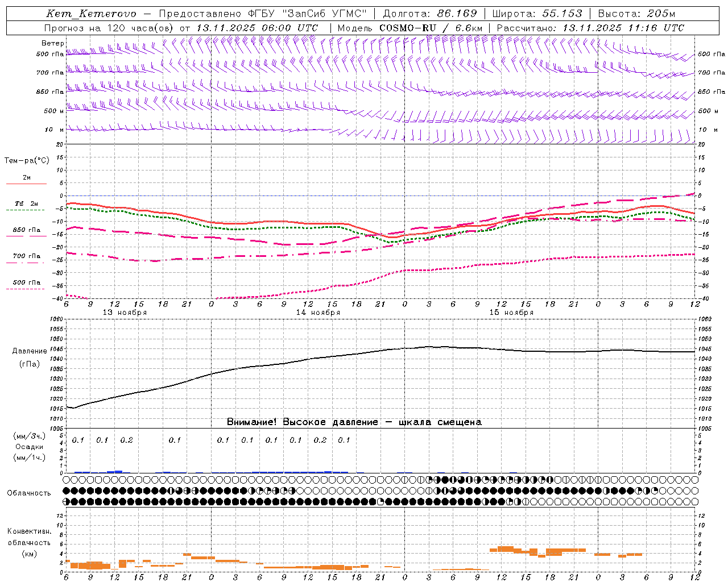Click the "Облачность" cloud cover label
This screenshot has height=582, width=728.
pos(29,493)
